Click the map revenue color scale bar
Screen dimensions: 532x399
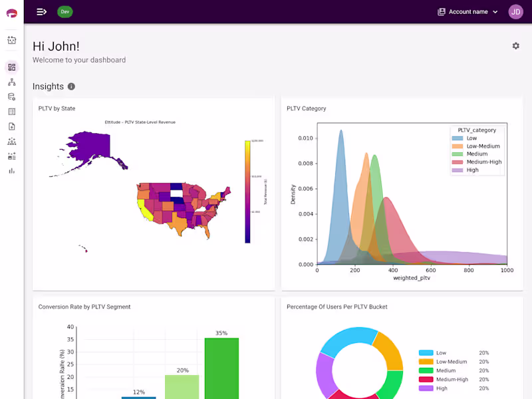click(x=247, y=192)
